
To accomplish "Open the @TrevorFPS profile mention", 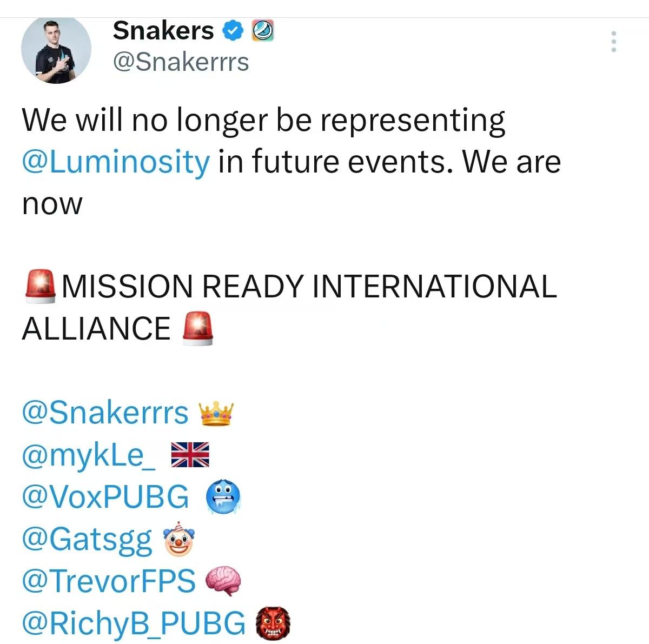I will pos(109,580).
